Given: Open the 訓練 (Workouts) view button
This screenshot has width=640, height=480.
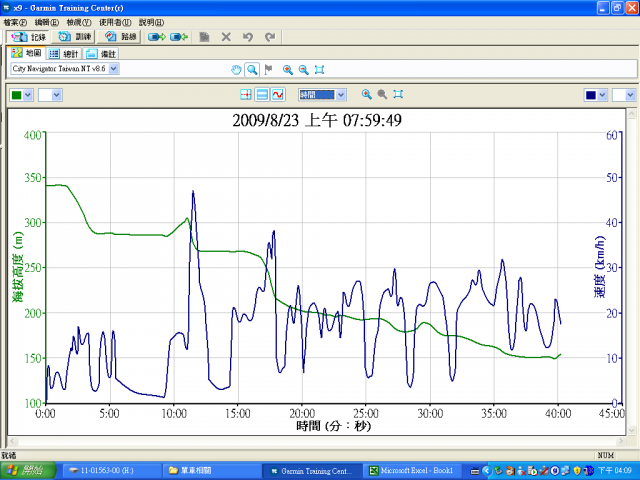Looking at the screenshot, I should (74, 37).
